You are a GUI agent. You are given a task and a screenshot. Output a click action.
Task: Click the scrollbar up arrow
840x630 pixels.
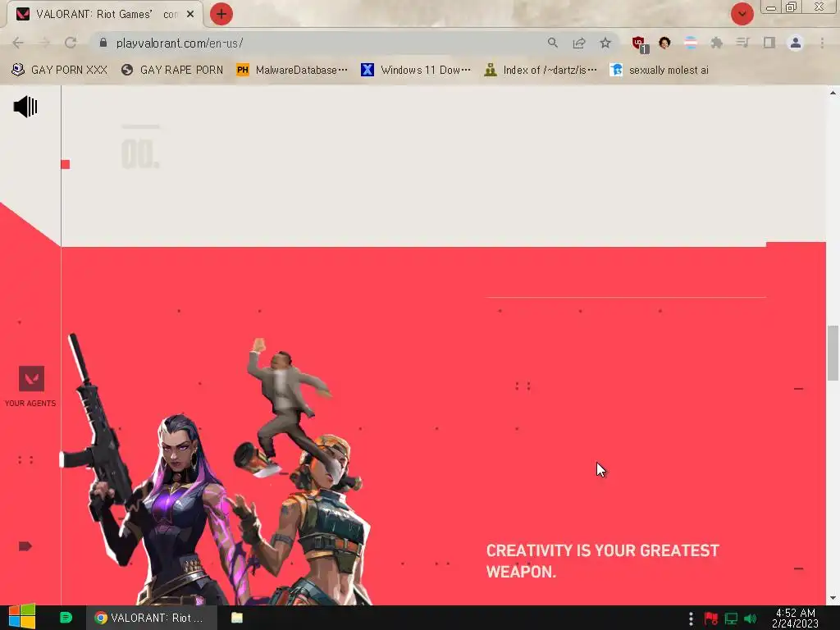833,93
